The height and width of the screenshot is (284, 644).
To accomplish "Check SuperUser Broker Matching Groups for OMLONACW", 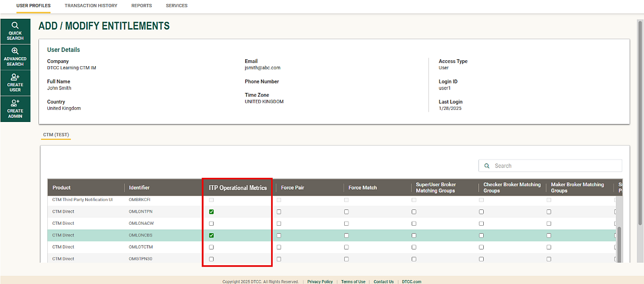I will point(414,224).
